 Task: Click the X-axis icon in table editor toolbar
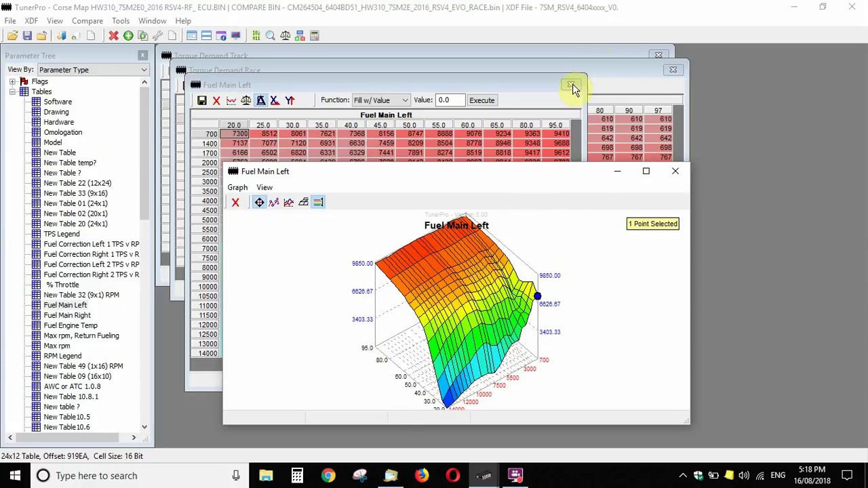[275, 100]
